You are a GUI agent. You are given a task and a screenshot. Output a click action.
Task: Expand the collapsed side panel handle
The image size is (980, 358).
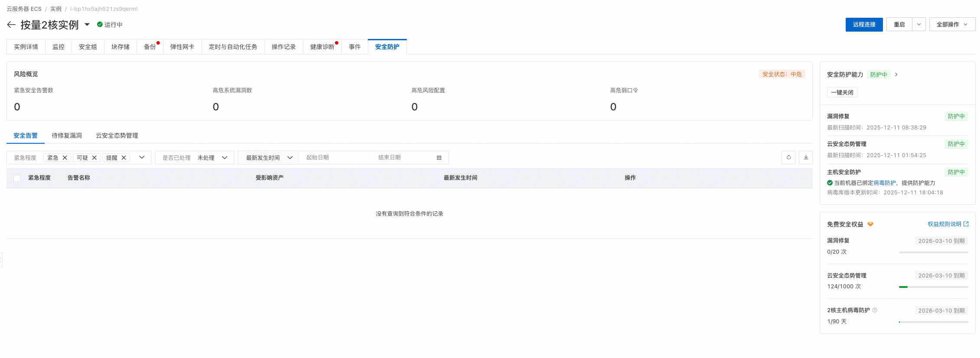tap(1, 260)
